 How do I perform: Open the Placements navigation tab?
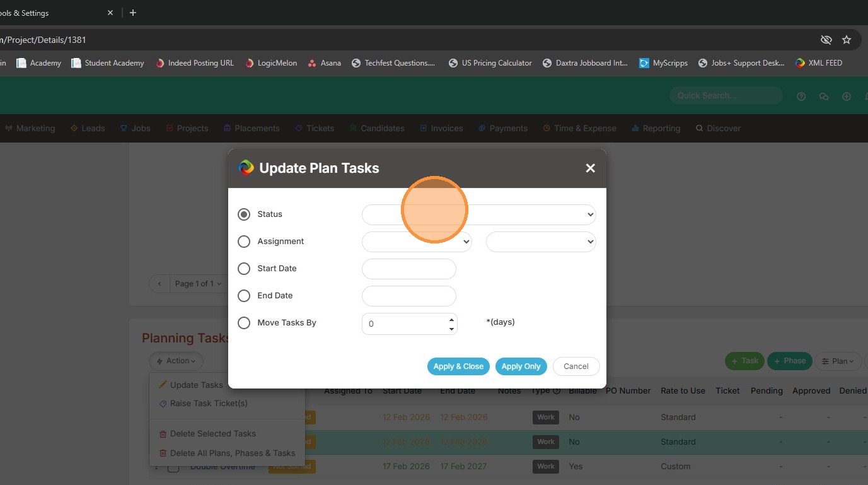(x=252, y=128)
